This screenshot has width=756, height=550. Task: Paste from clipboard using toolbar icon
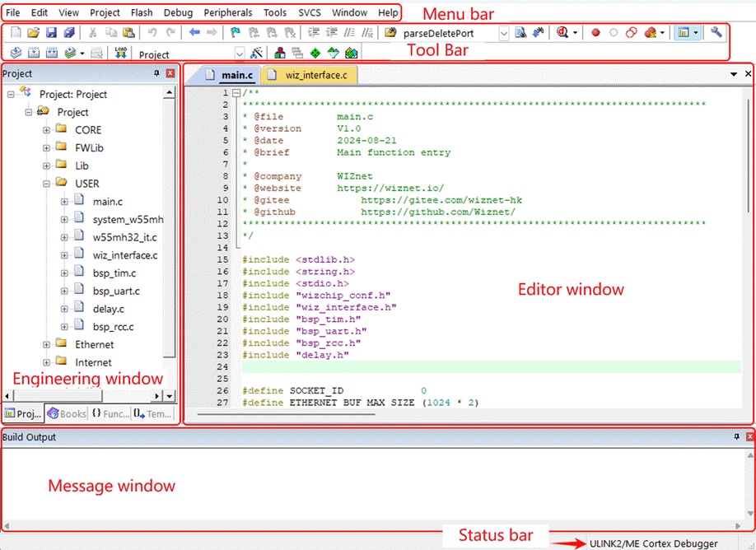pos(128,33)
